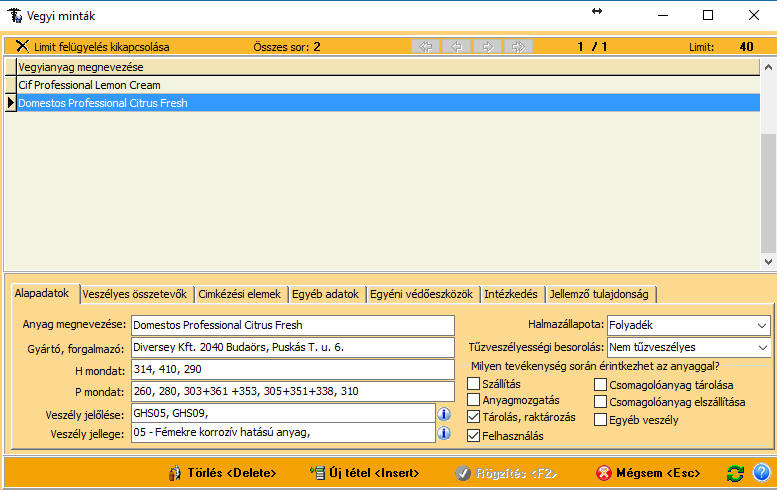Viewport: 777px width, 490px height.
Task: Uncheck Tárolás, raktározás checkbox
Action: (x=473, y=417)
